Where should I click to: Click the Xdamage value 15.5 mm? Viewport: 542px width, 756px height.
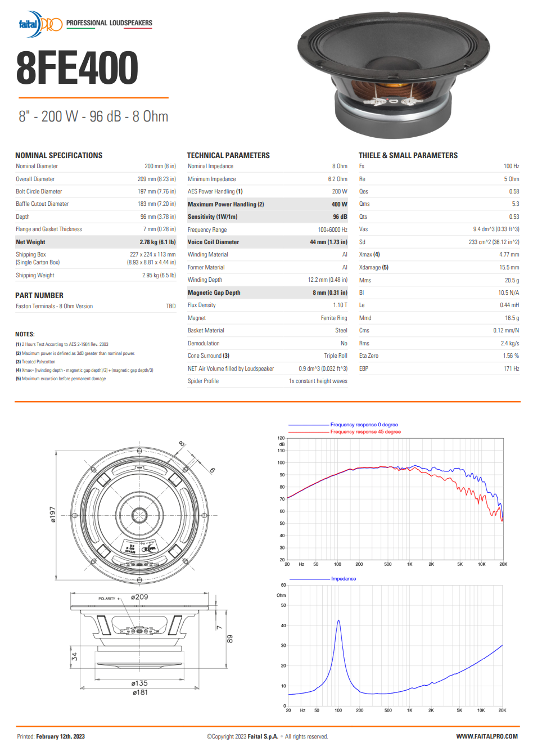[509, 268]
